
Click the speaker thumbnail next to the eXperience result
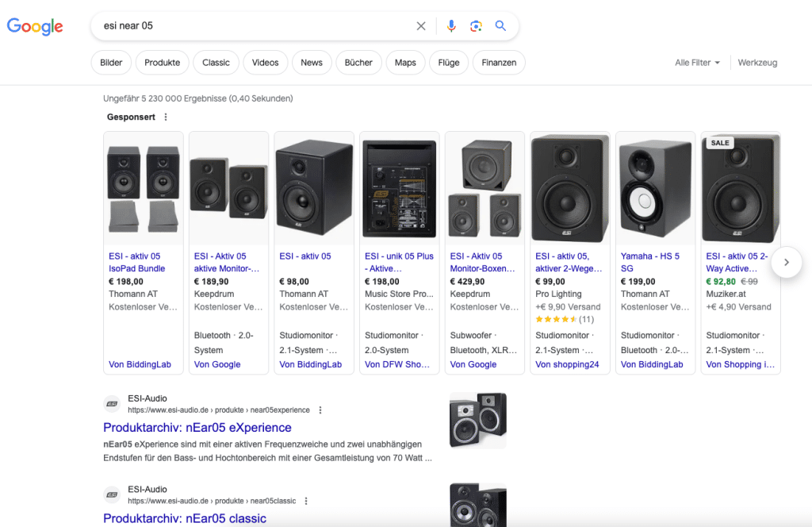[477, 419]
